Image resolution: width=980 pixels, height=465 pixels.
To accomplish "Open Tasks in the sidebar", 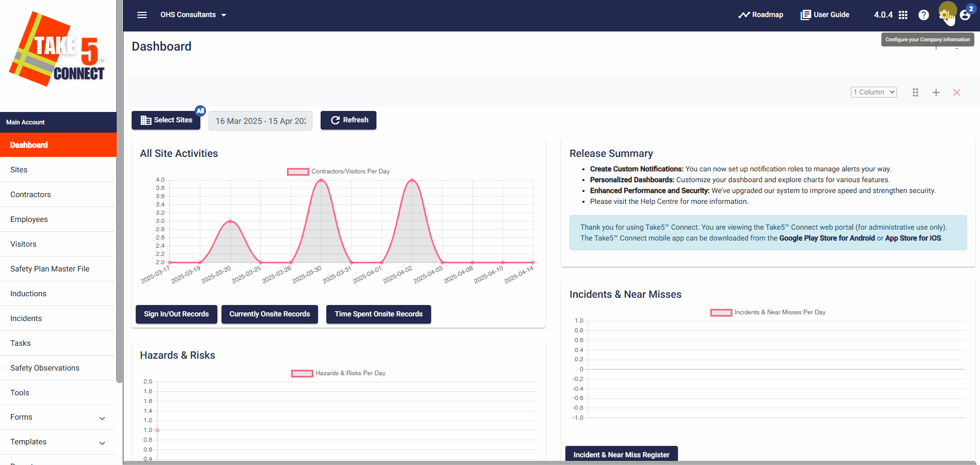I will click(58, 343).
